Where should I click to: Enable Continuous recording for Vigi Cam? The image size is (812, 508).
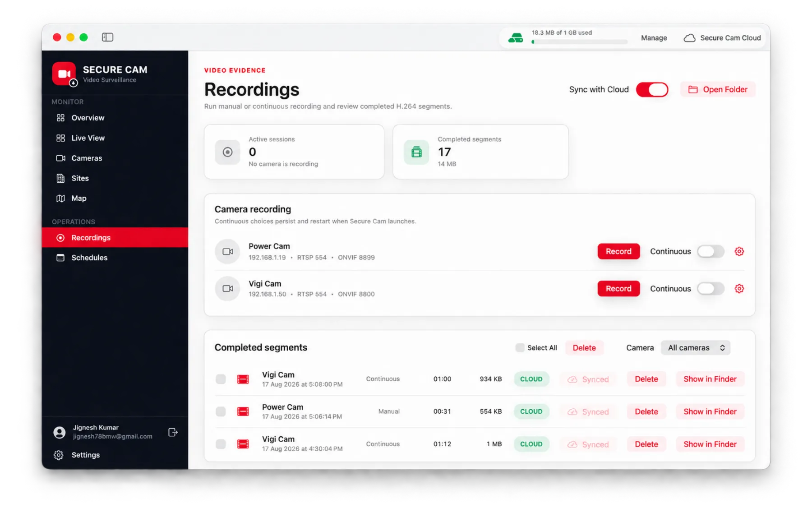point(710,289)
